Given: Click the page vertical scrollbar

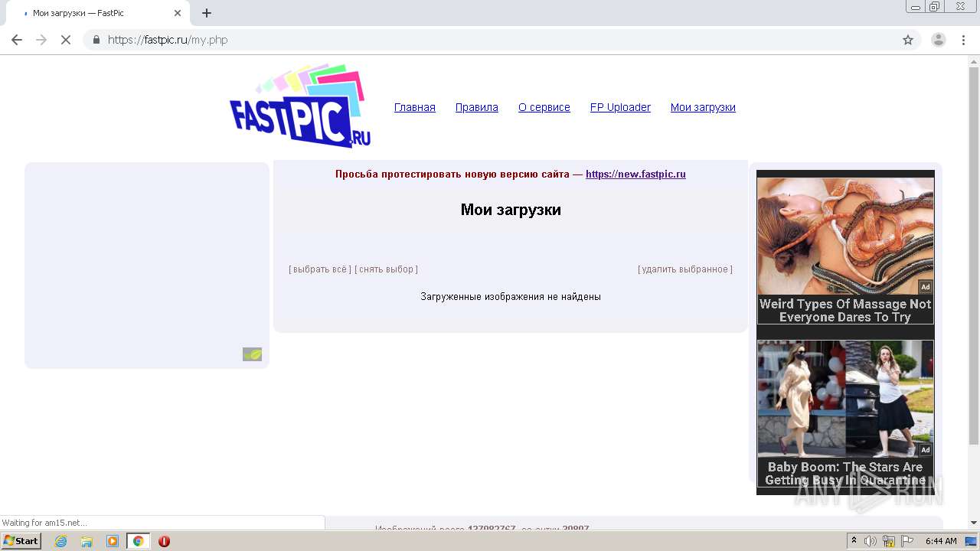Looking at the screenshot, I should click(974, 255).
